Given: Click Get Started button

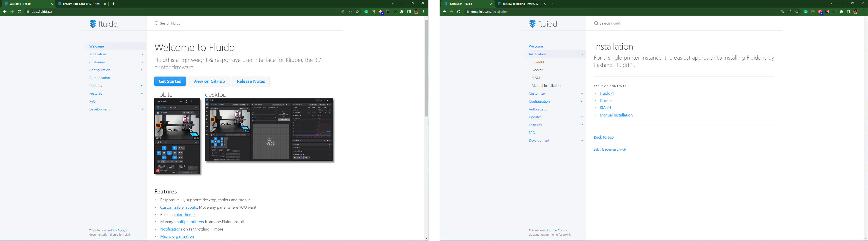Looking at the screenshot, I should (170, 81).
